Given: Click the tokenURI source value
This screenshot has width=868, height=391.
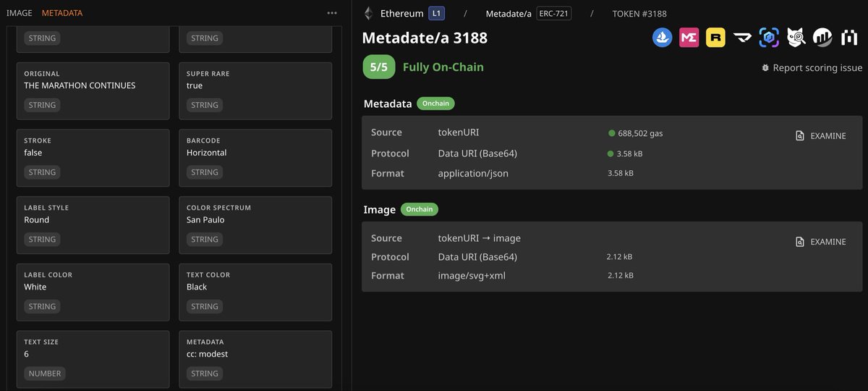Looking at the screenshot, I should (x=459, y=133).
